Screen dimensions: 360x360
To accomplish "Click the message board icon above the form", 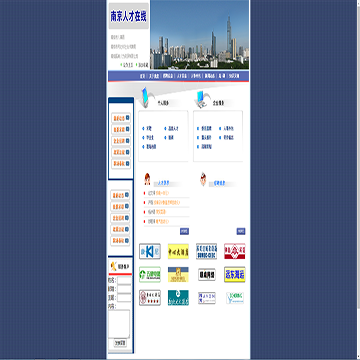I will click(x=113, y=266).
